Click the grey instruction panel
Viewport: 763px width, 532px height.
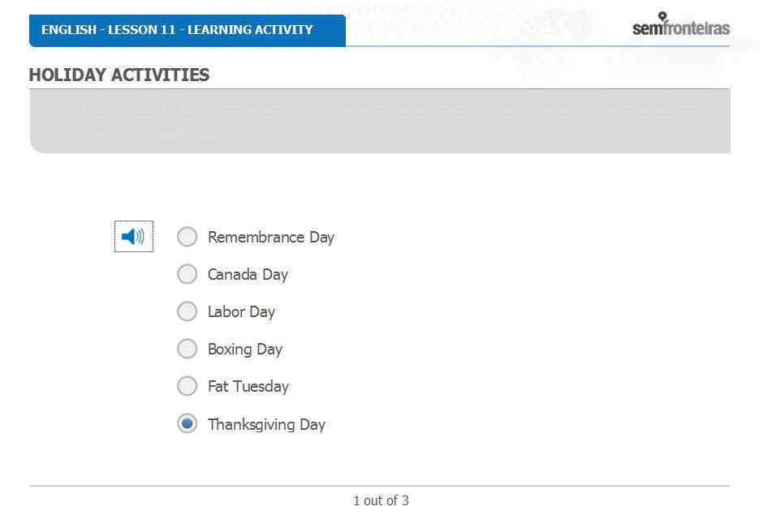point(380,121)
